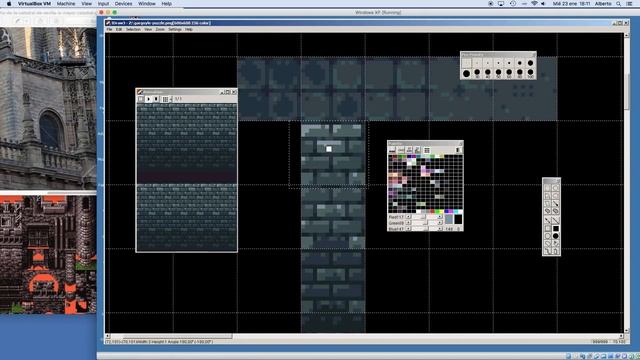Click the canvas scroll-right arrow
This screenshot has height=360, width=640.
(x=621, y=336)
